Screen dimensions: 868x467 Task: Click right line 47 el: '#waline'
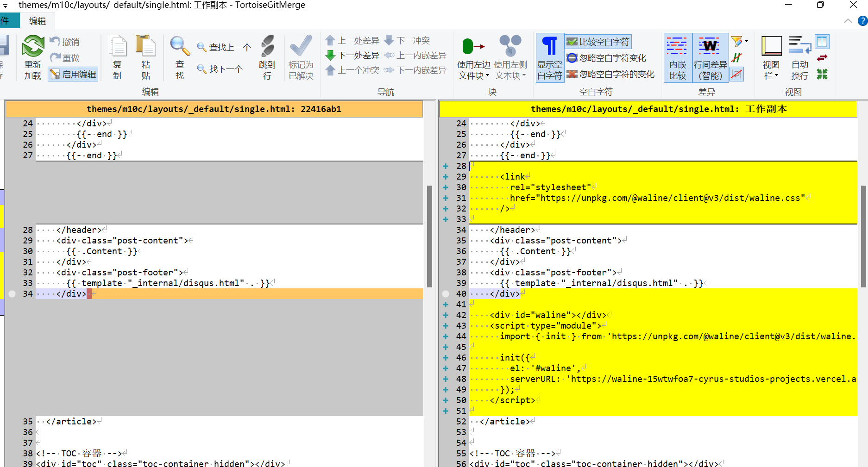point(545,368)
